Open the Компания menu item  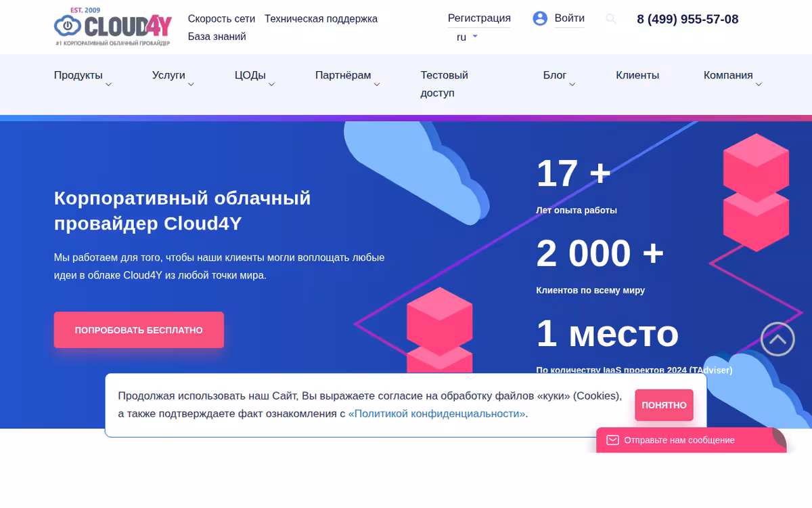728,75
